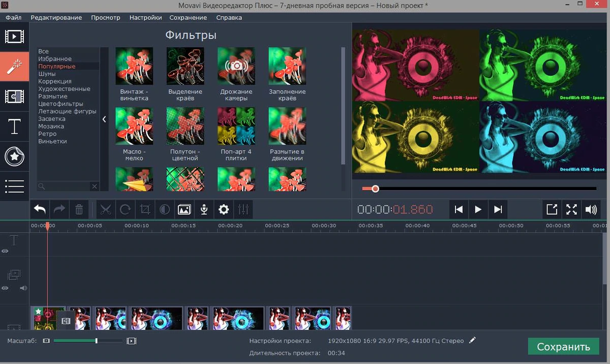This screenshot has width=610, height=364.
Task: Skip to previous frame
Action: tap(459, 209)
